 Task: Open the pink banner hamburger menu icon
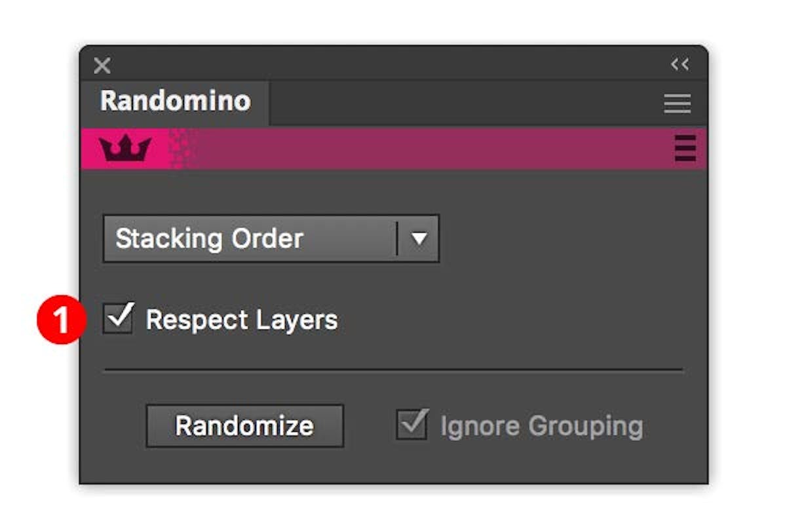[685, 149]
